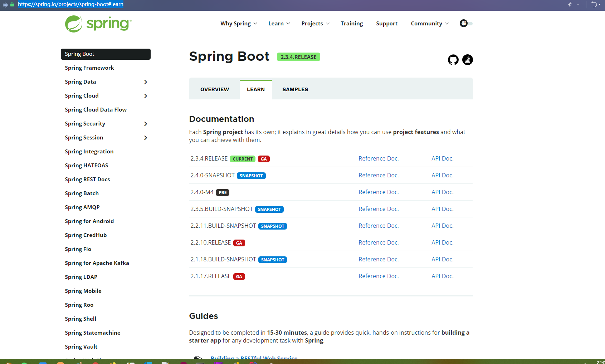605x364 pixels.
Task: Open API Doc. for 2.3.5.BUILD-SNAPSHOT
Action: click(443, 209)
